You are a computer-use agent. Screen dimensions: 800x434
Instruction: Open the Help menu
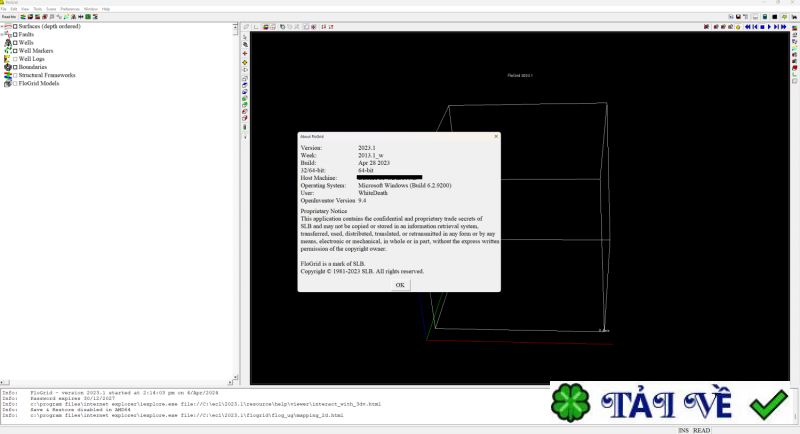pyautogui.click(x=106, y=8)
